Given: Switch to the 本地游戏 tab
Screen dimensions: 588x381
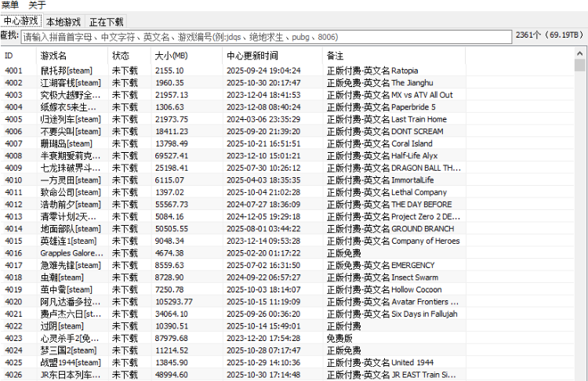Looking at the screenshot, I should point(61,22).
